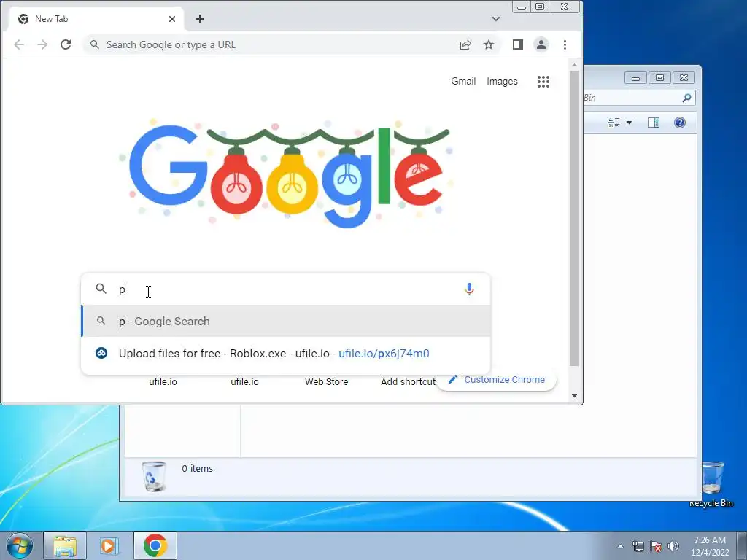The height and width of the screenshot is (560, 747).
Task: Open the second ufile.io shortcut
Action: tap(245, 382)
